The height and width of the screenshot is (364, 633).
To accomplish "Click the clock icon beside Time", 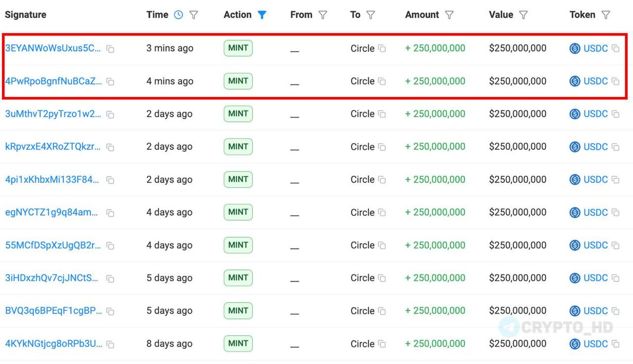I will click(x=178, y=15).
